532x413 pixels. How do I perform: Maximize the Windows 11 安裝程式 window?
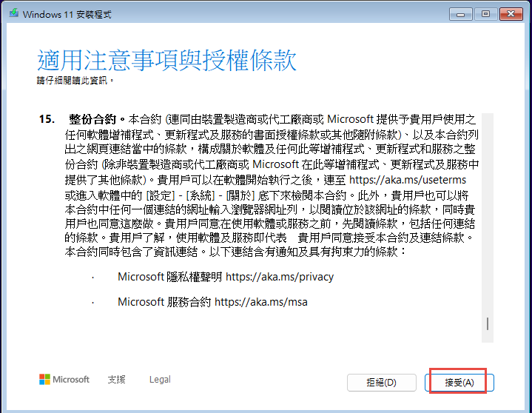[x=485, y=14]
